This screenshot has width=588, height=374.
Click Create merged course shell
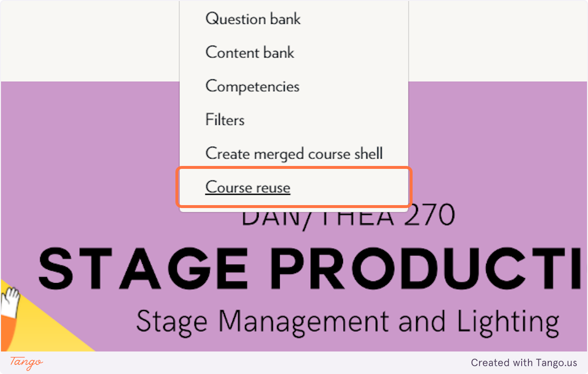tap(294, 153)
